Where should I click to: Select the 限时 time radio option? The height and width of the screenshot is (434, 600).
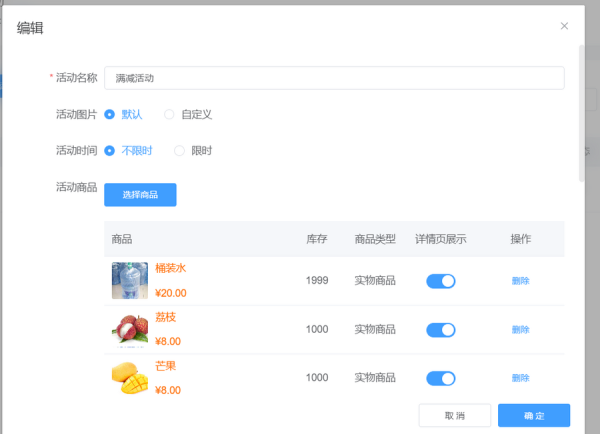(193, 150)
